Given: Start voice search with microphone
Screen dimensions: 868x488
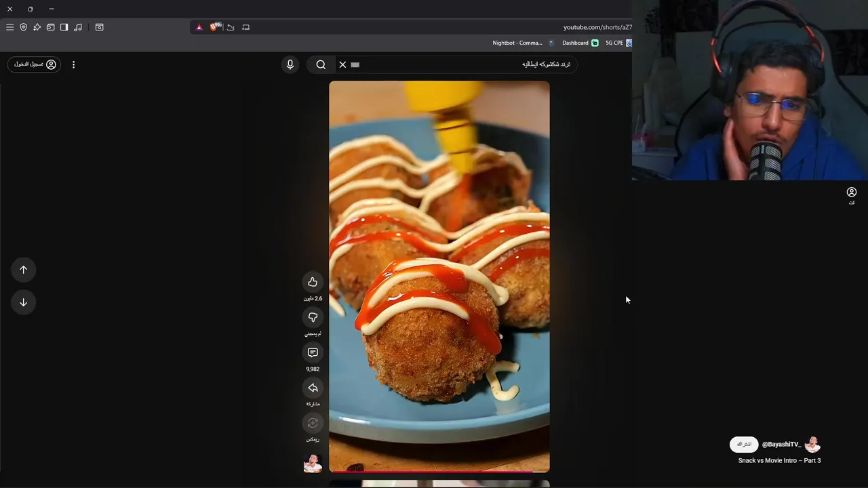Looking at the screenshot, I should tap(290, 64).
